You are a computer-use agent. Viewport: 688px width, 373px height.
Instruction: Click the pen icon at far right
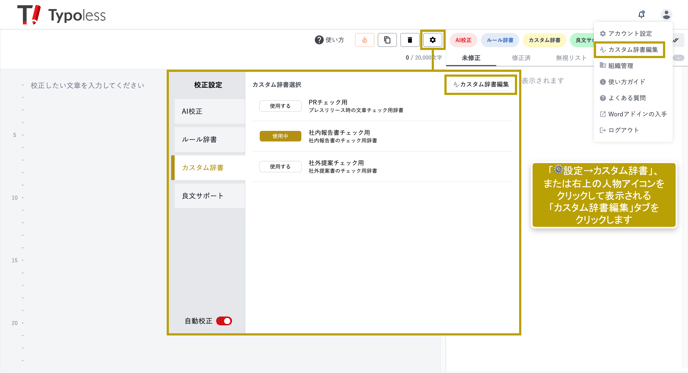(677, 40)
